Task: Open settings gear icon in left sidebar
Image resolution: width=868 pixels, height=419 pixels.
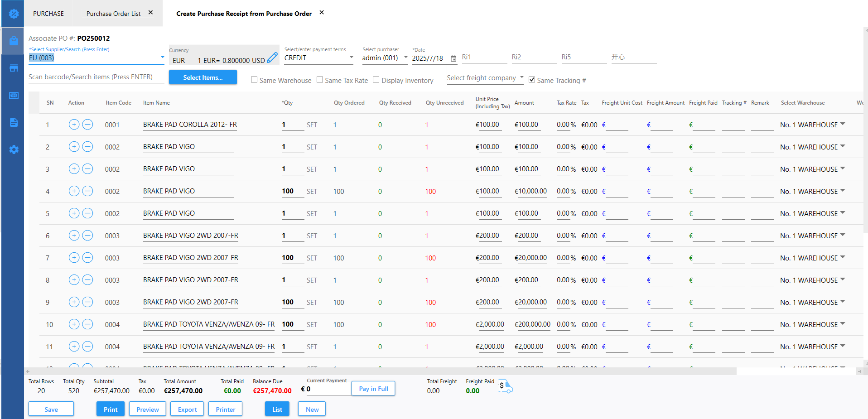Action: click(x=14, y=149)
